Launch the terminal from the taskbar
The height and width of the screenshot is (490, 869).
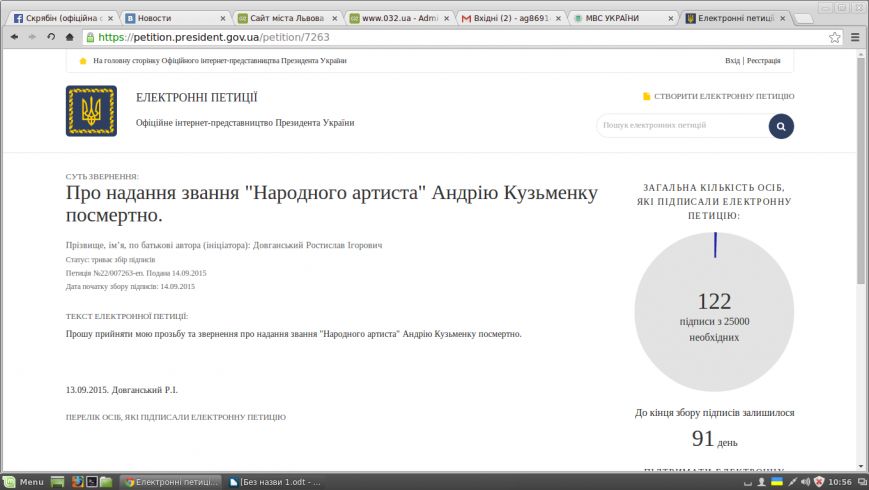(92, 482)
